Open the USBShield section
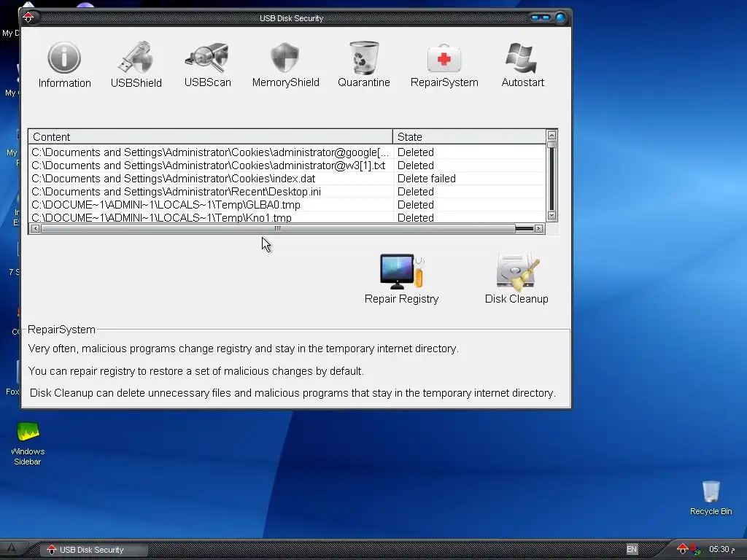747x560 pixels. pyautogui.click(x=136, y=65)
